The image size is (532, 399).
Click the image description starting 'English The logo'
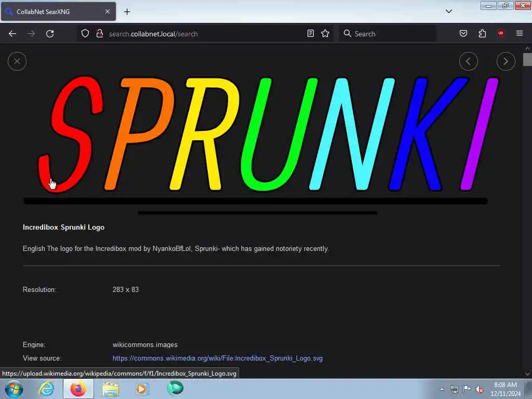click(176, 249)
